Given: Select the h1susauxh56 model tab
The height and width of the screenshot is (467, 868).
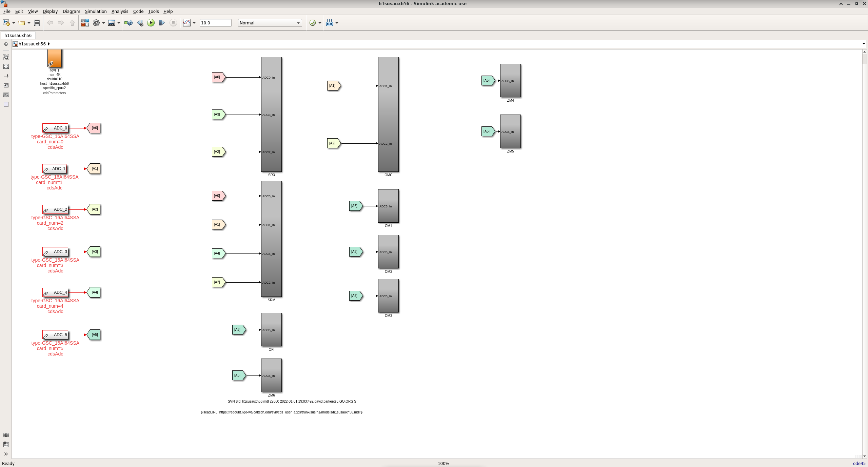Looking at the screenshot, I should point(18,35).
